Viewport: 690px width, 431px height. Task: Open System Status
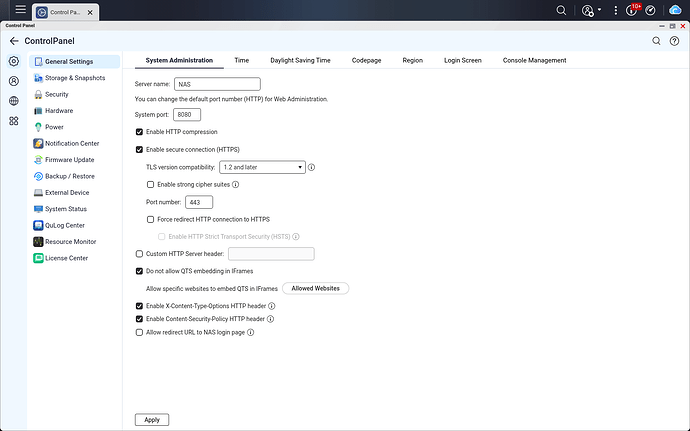74,209
